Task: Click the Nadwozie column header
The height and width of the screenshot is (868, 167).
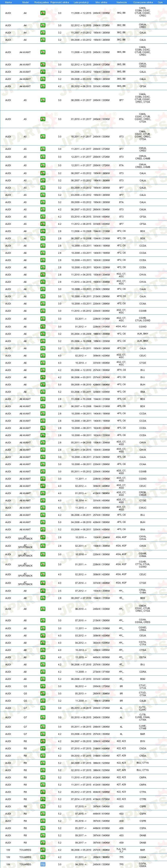Action: click(122, 2)
